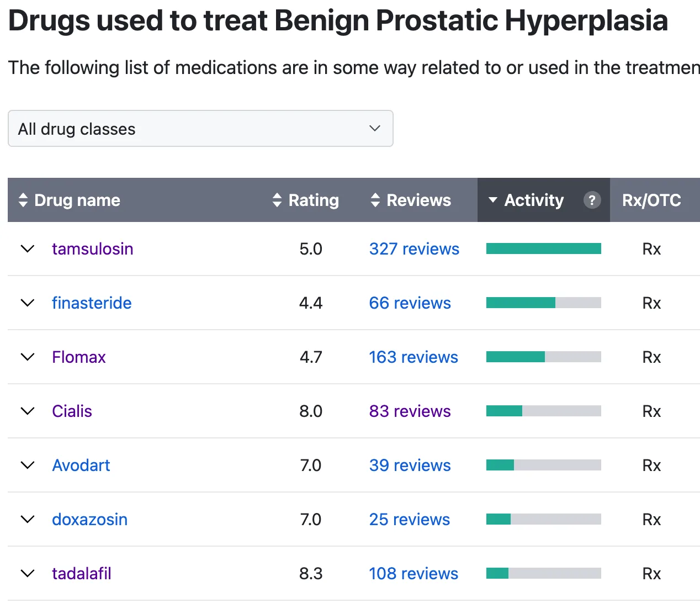This screenshot has width=700, height=603.
Task: Open the tadalafil drug link
Action: coord(81,574)
